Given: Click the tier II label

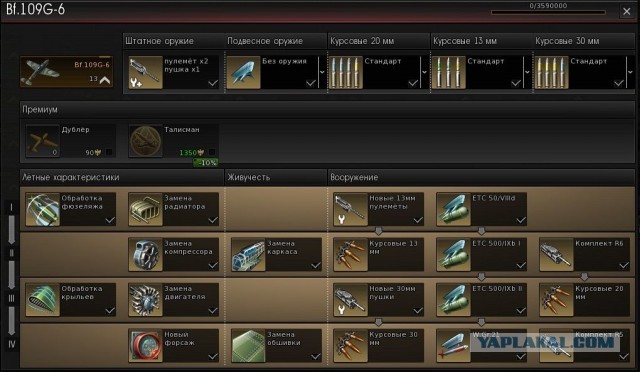Looking at the screenshot, I should click(11, 253).
